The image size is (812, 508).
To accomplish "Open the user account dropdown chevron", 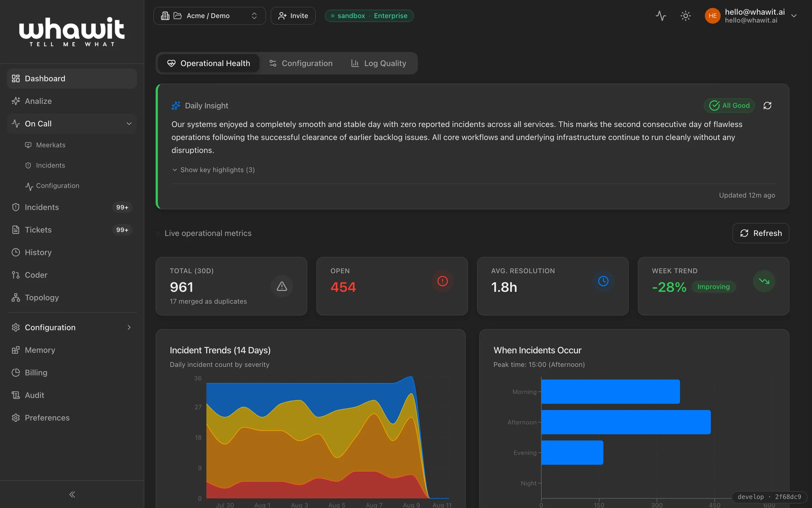I will click(794, 16).
